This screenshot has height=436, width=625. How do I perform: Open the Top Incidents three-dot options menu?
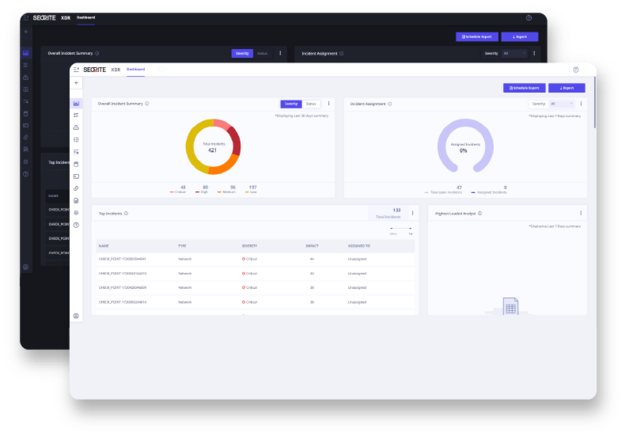coord(413,213)
